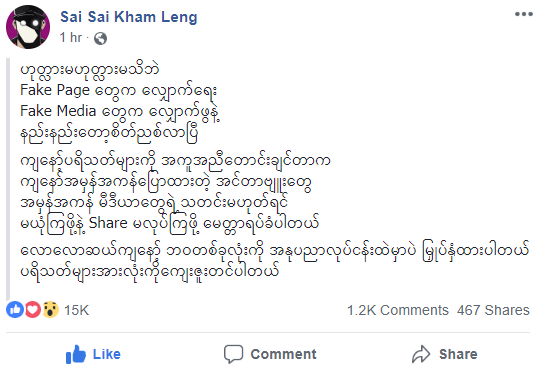Image resolution: width=536 pixels, height=371 pixels.
Task: Click the Sai Sai Kham Leng name link
Action: click(129, 17)
